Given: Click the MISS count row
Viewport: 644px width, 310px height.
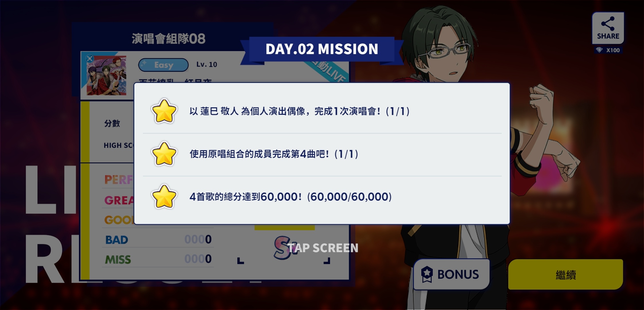Looking at the screenshot, I should pos(158,259).
